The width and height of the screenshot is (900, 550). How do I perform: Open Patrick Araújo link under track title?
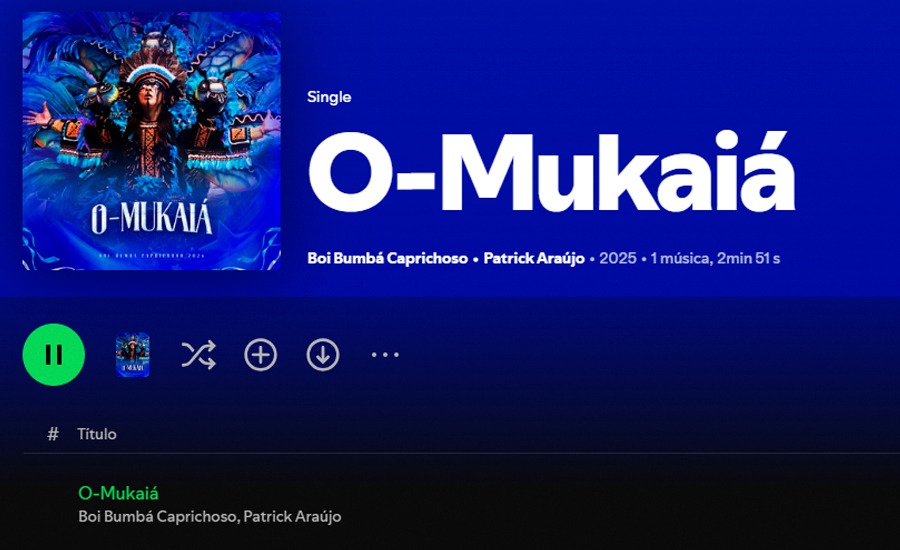tap(292, 516)
